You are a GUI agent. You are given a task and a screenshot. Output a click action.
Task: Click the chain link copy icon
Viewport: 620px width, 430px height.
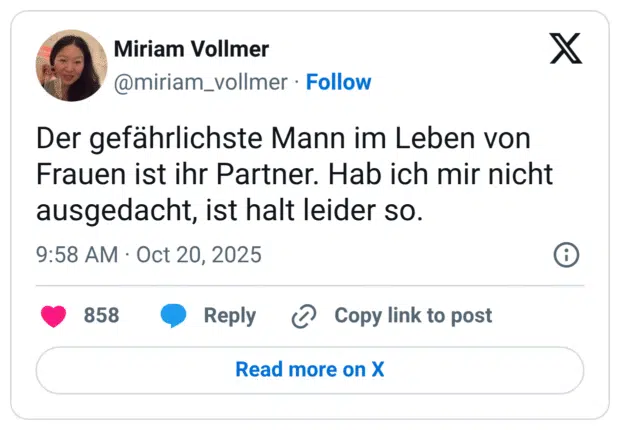[x=303, y=316]
